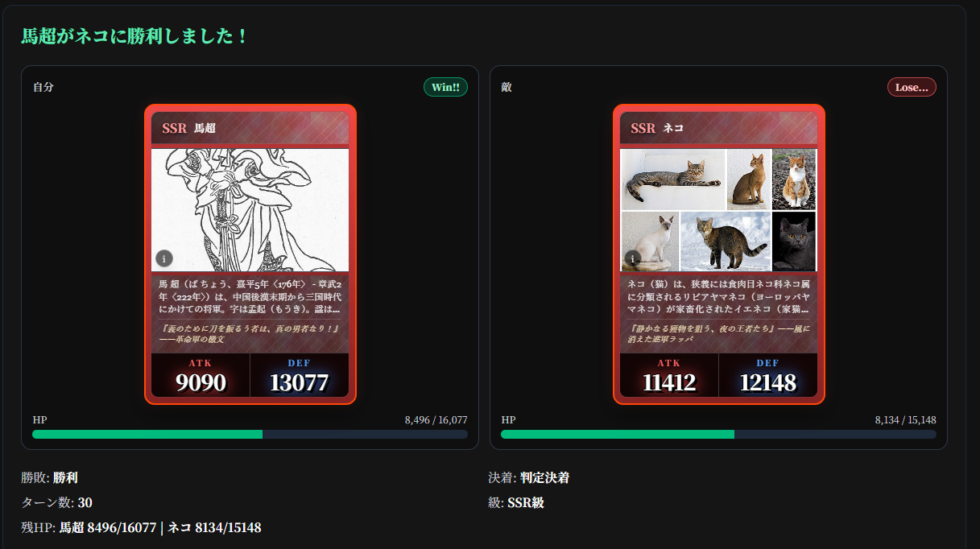This screenshot has width=980, height=549.
Task: Open info icon on ネコ card image
Action: point(633,258)
